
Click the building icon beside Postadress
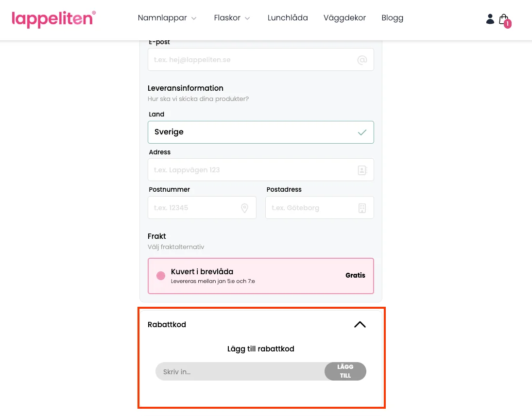pyautogui.click(x=362, y=208)
